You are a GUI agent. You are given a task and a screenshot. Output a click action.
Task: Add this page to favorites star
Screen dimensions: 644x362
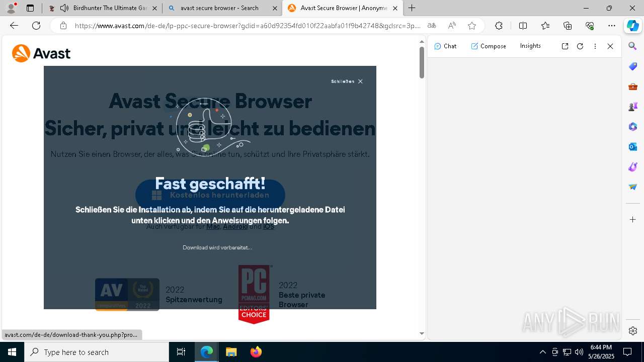click(472, 26)
